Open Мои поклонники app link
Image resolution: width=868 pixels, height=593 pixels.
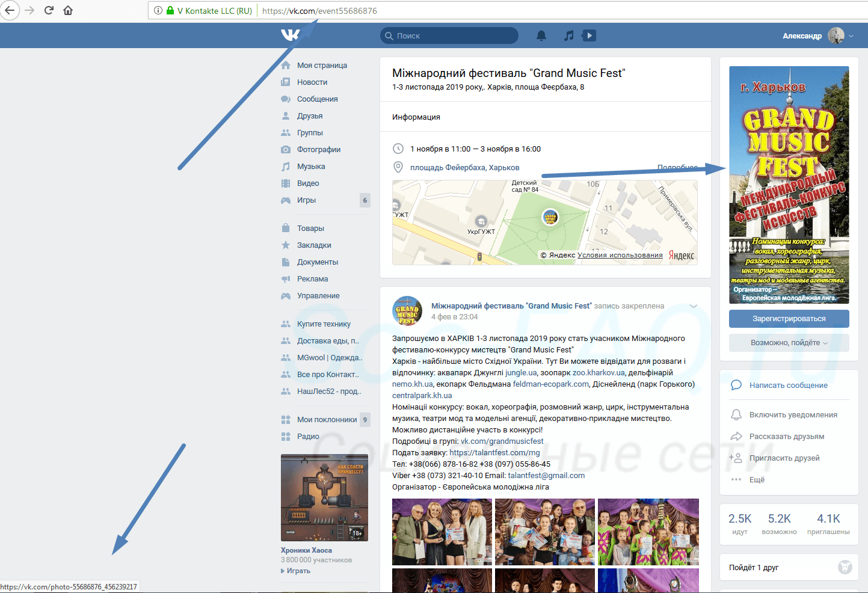click(327, 419)
